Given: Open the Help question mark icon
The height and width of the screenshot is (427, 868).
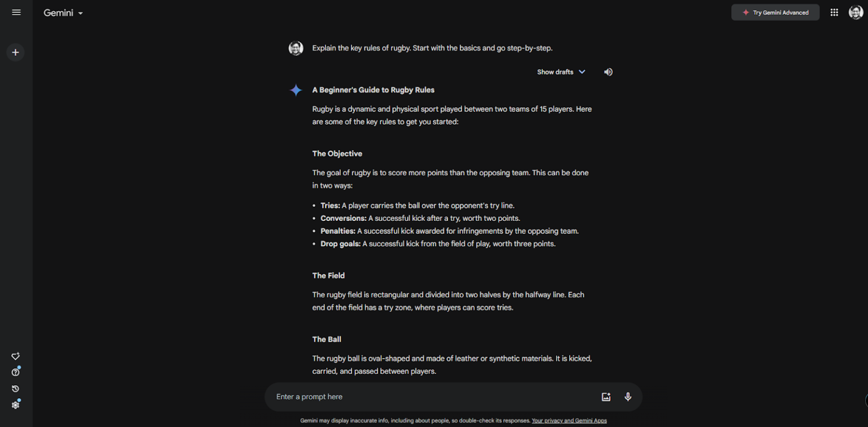Looking at the screenshot, I should (15, 372).
